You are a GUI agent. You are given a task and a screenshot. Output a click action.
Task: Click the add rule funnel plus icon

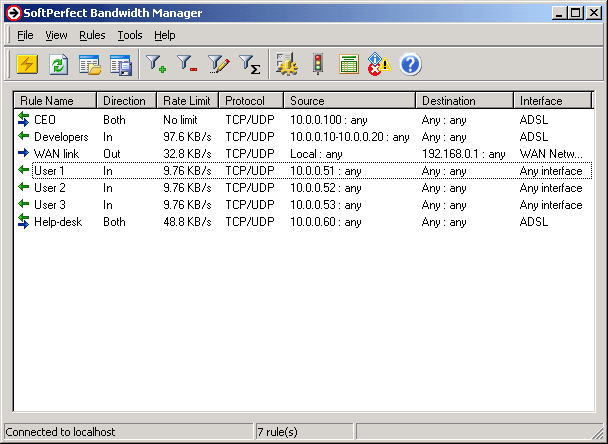[156, 64]
